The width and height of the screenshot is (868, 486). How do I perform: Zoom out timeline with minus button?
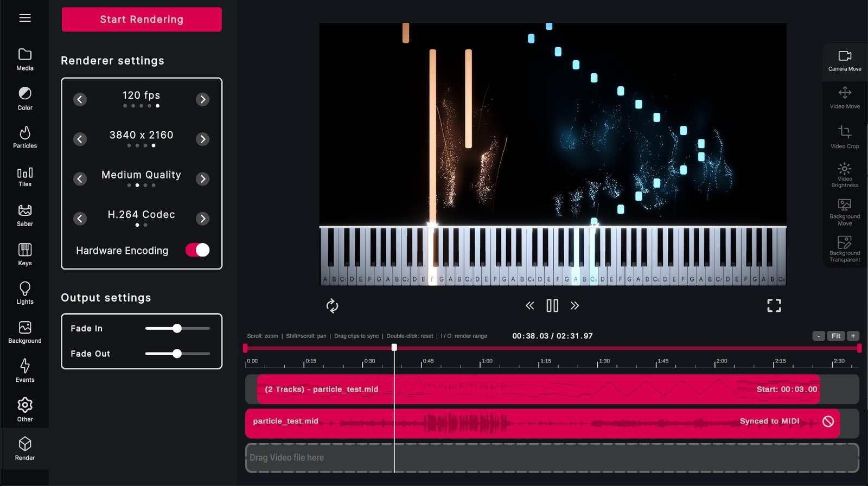(819, 336)
